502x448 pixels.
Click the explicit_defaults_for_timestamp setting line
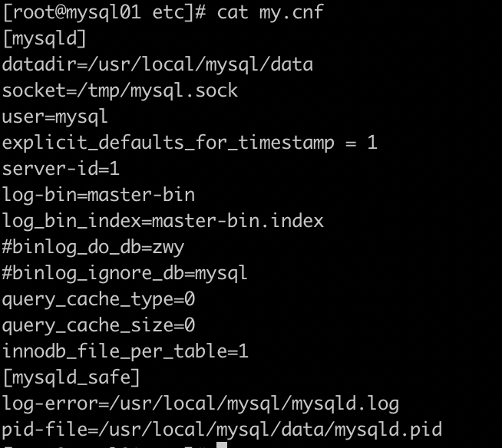(x=190, y=143)
